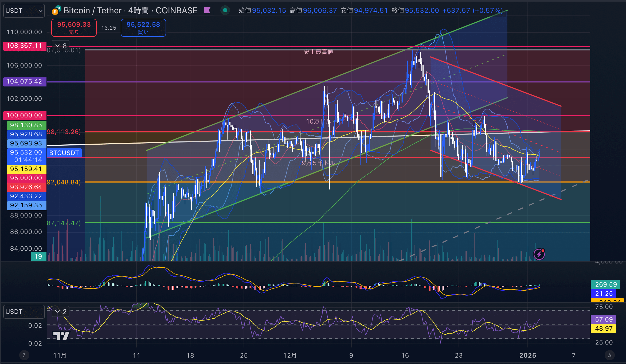Click the 92,048.84 level annotation
Screen dimensions: 626x364
[64, 182]
